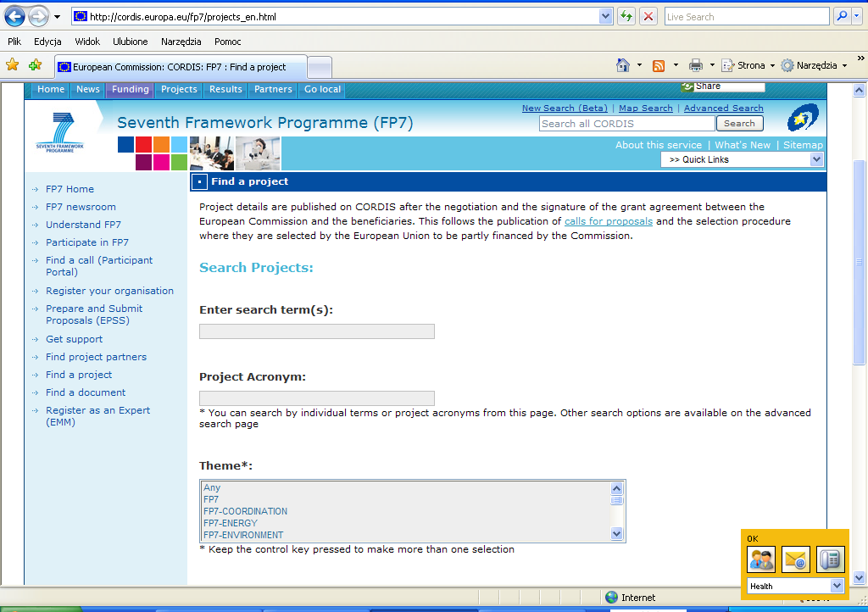
Task: Open Understand FP7 sidebar link
Action: (83, 225)
